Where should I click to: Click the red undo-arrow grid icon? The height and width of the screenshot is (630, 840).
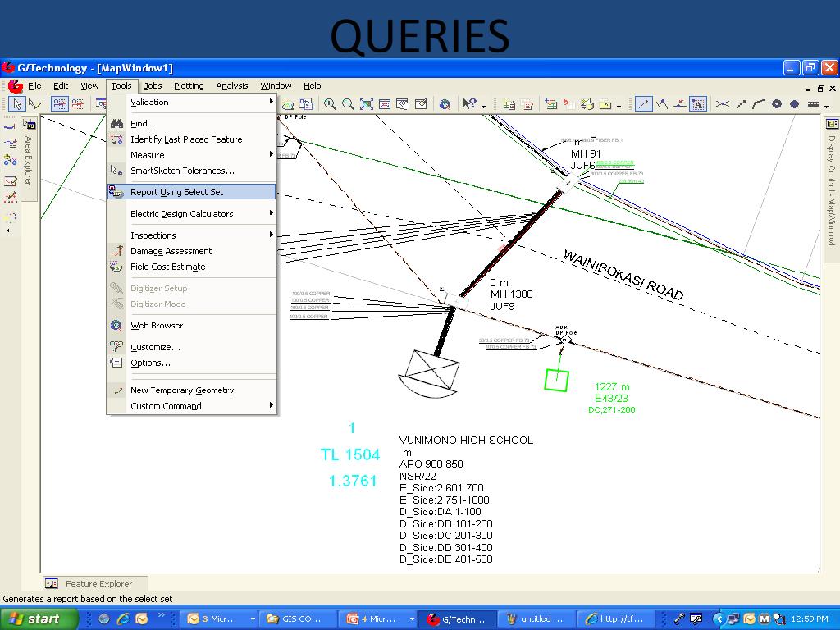(x=569, y=104)
